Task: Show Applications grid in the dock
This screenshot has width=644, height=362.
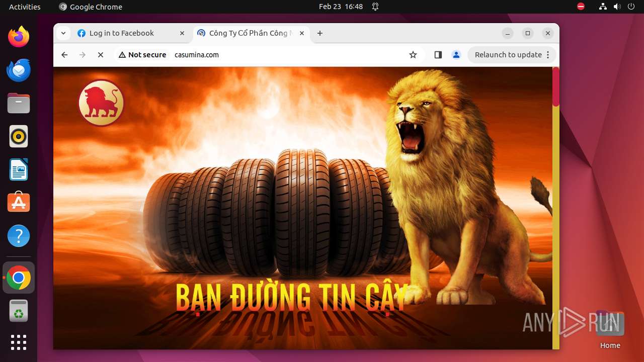Action: pos(19,342)
